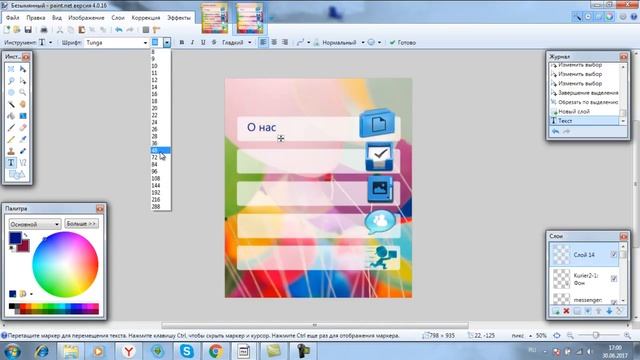Select the Line/Curve tool
This screenshot has width=640, height=360.
pyautogui.click(x=23, y=163)
